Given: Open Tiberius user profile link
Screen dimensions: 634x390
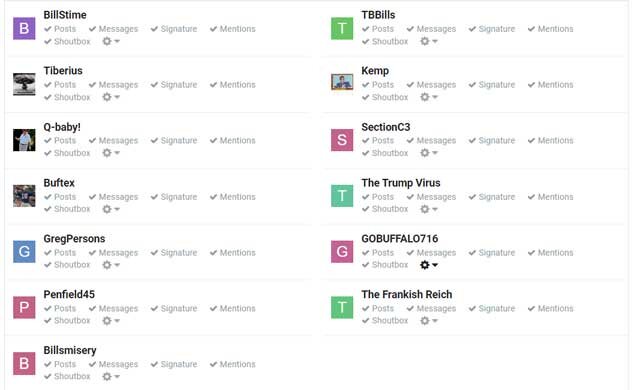Looking at the screenshot, I should pos(63,71).
